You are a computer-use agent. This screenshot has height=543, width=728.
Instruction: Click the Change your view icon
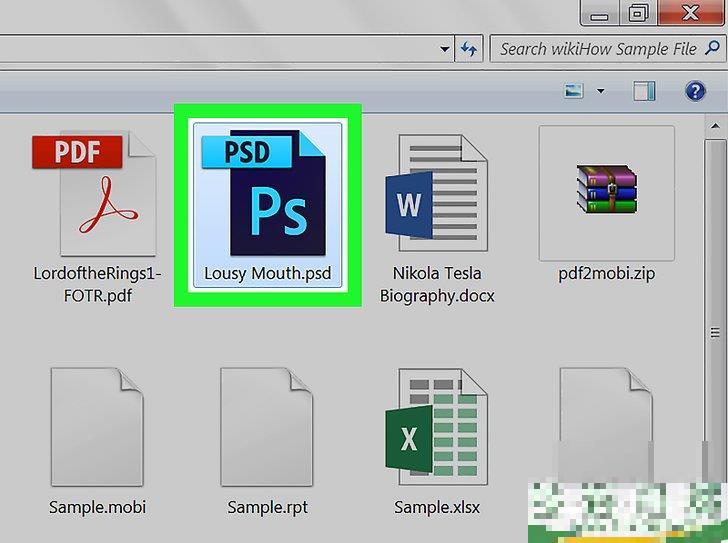[x=574, y=91]
